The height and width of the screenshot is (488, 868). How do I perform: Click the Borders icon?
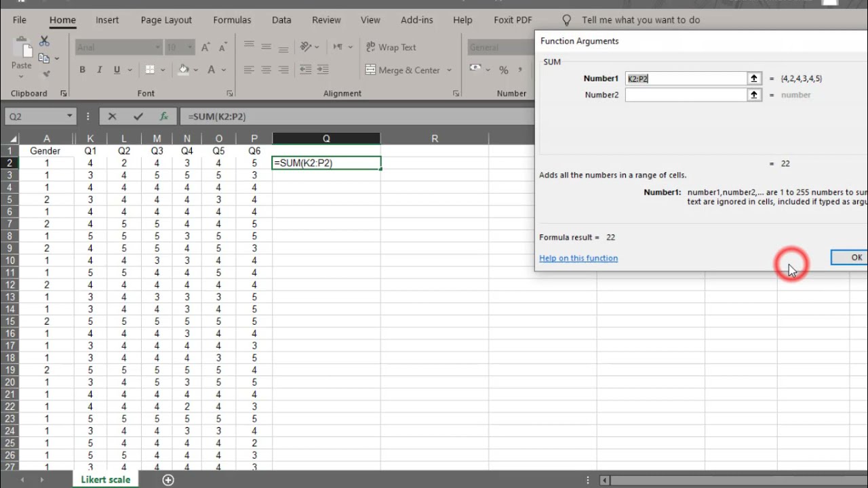click(x=150, y=70)
